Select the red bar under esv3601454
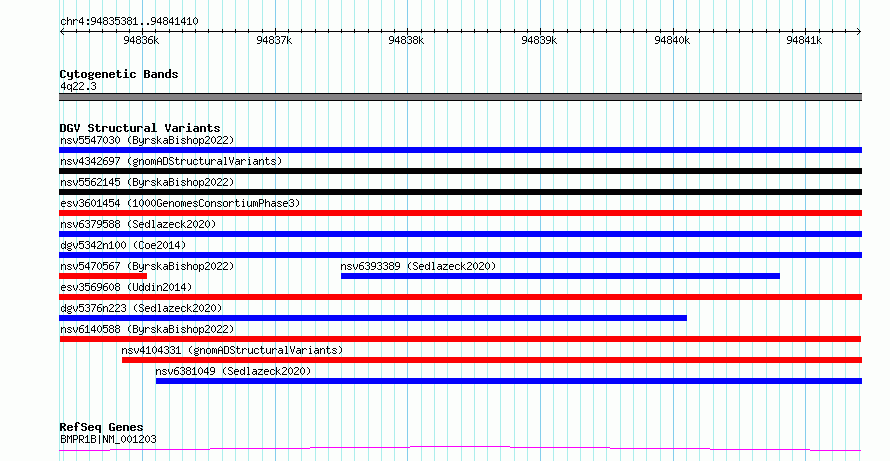The image size is (890, 461). (460, 213)
